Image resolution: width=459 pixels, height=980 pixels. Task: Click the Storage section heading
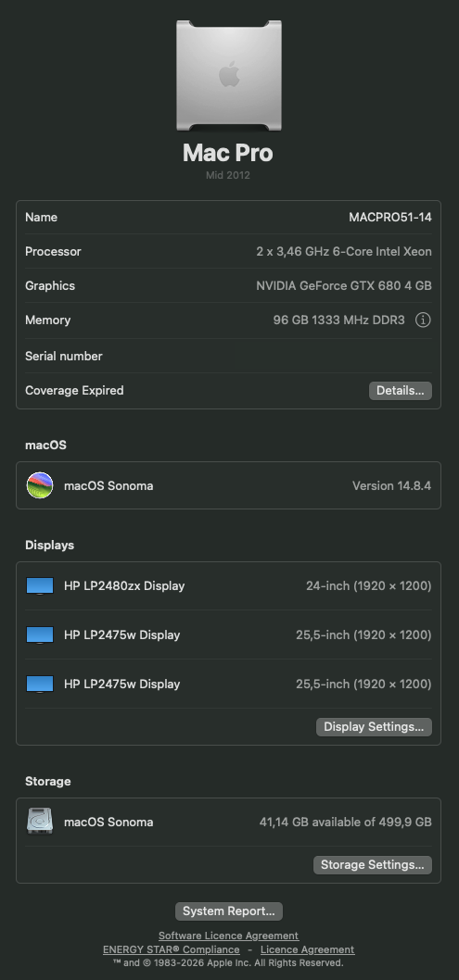click(x=48, y=781)
